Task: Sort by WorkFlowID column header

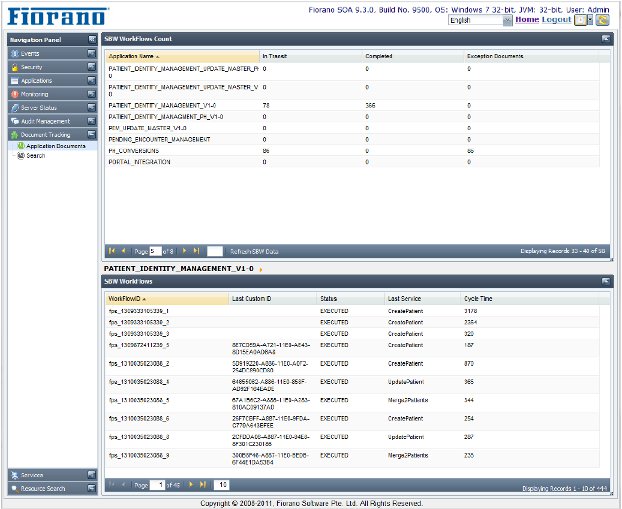Action: pos(167,299)
